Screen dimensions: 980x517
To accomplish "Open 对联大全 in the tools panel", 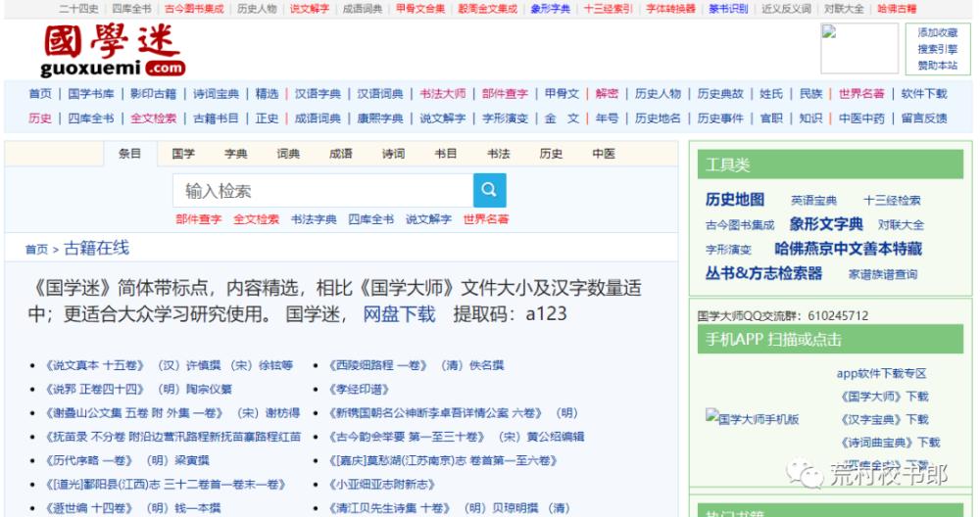I will pyautogui.click(x=901, y=225).
